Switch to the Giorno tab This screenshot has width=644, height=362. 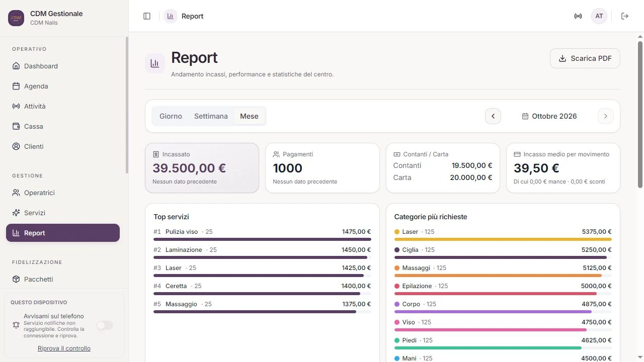pyautogui.click(x=171, y=116)
